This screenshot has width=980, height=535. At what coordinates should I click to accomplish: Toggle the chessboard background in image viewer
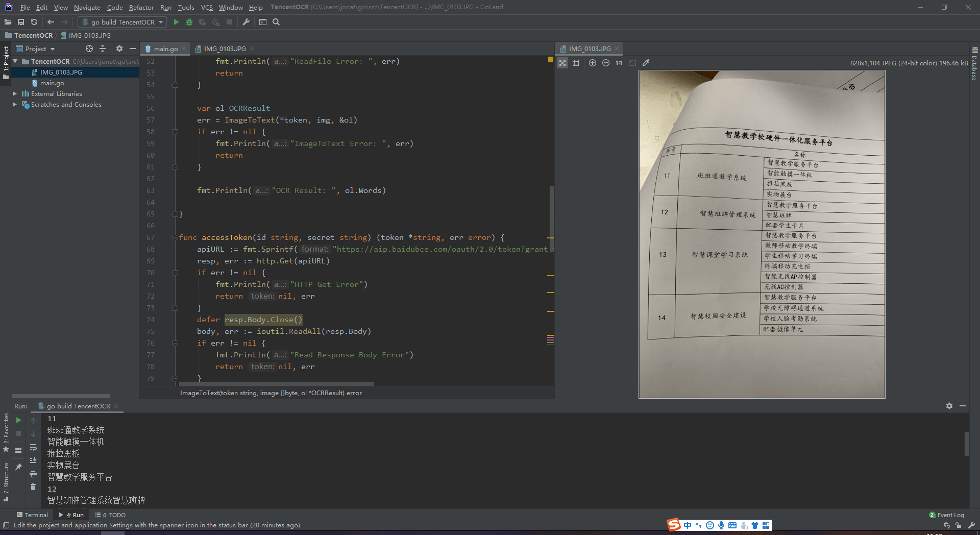coord(562,63)
